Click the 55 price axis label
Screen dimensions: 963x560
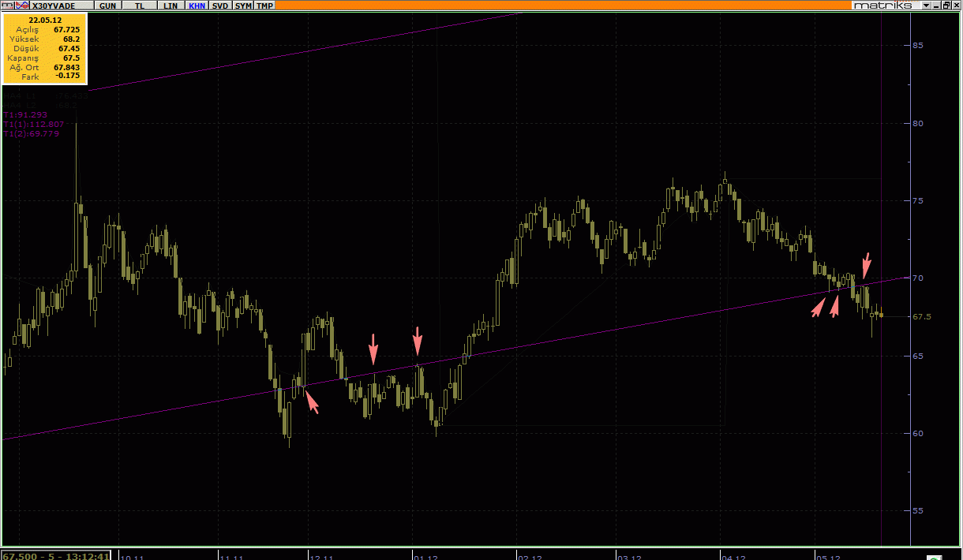pos(918,511)
